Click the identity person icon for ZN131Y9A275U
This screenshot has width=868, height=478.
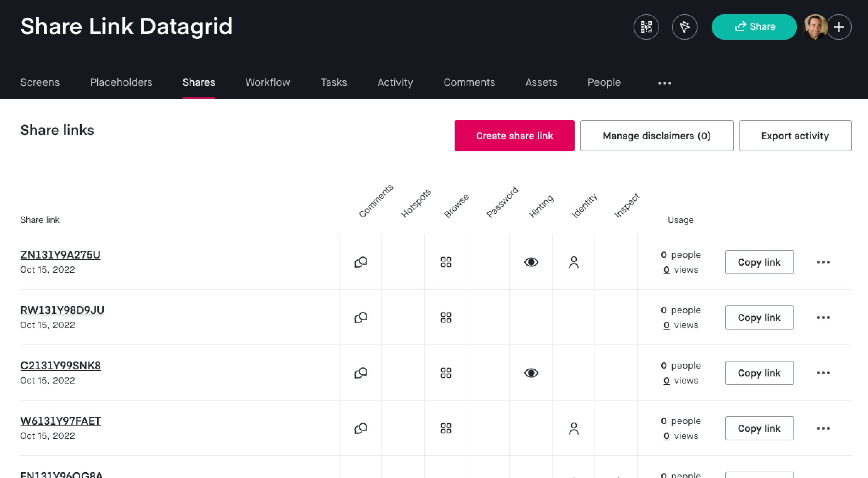[x=574, y=262]
